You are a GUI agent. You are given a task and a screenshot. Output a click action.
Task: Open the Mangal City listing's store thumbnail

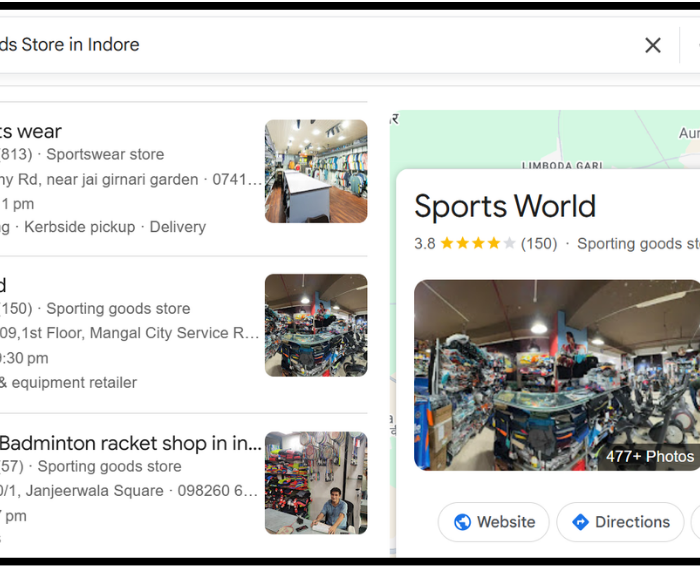[316, 326]
